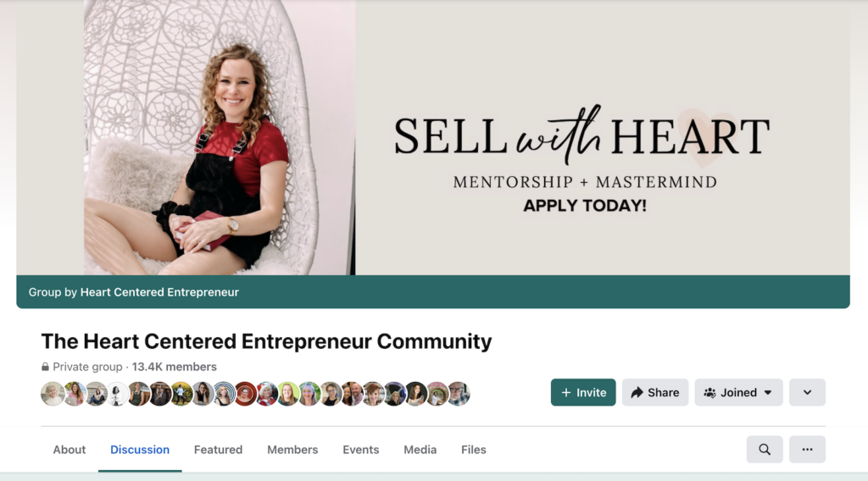Click the first member avatar in row
The image size is (868, 481).
pos(52,394)
